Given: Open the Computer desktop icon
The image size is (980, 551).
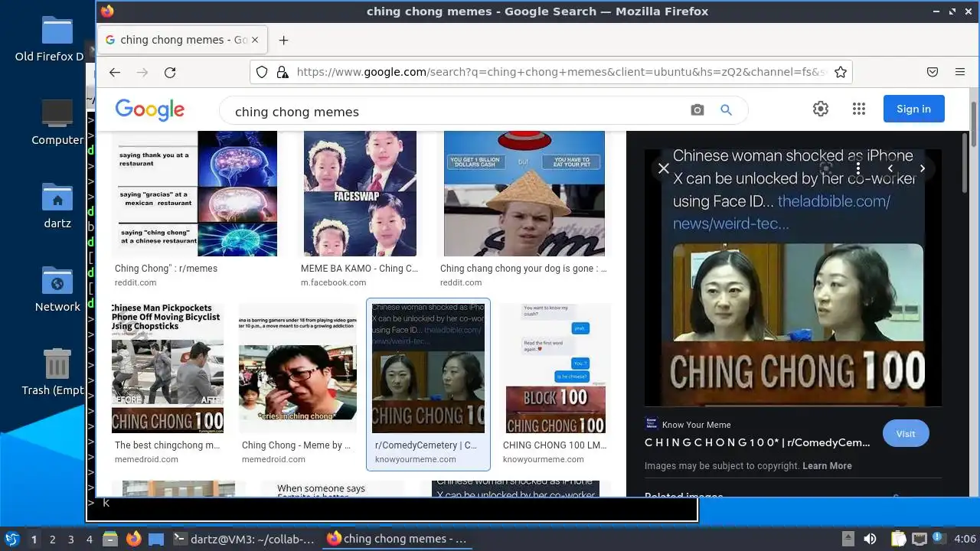Looking at the screenshot, I should [x=57, y=122].
